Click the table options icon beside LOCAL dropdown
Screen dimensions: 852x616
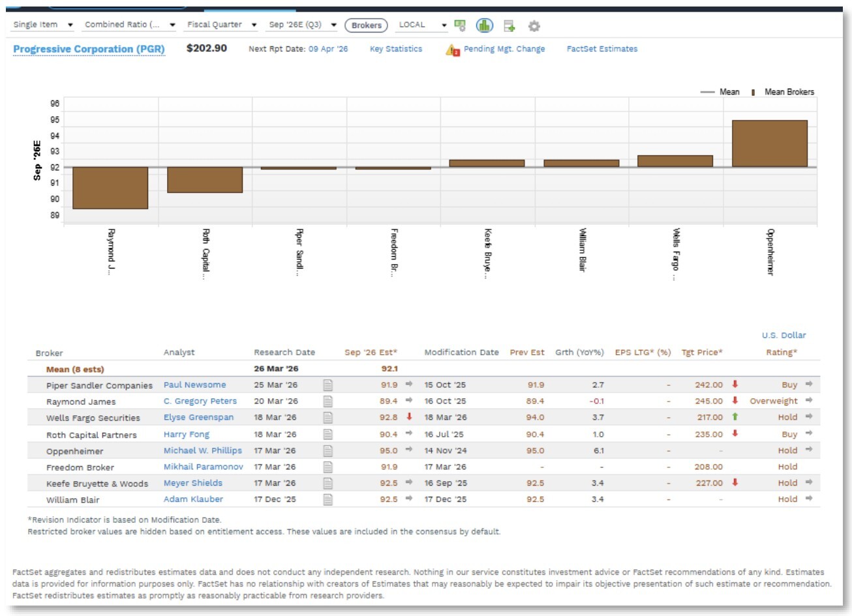[x=460, y=25]
